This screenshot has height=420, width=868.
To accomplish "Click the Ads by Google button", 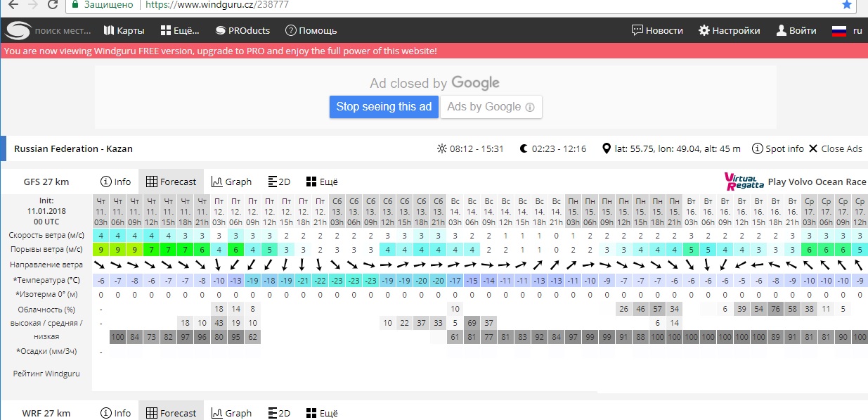I will [x=491, y=107].
